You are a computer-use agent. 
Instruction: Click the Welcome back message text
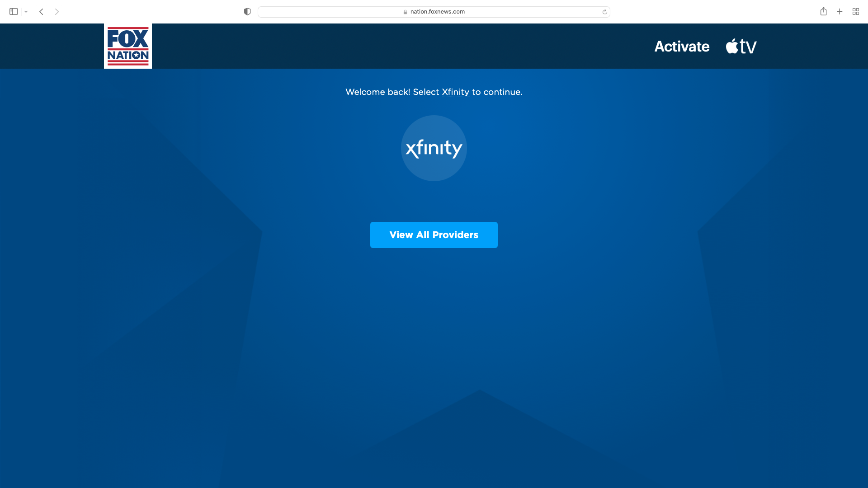pyautogui.click(x=434, y=92)
